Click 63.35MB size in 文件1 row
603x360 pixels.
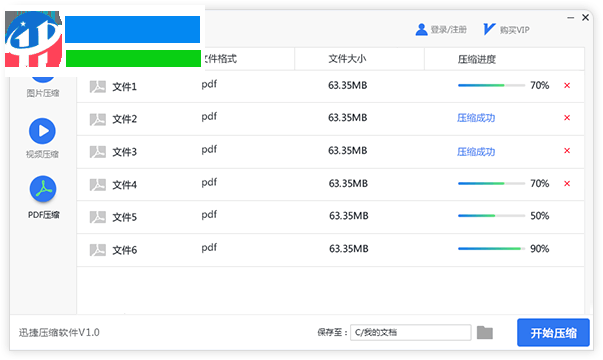[347, 85]
